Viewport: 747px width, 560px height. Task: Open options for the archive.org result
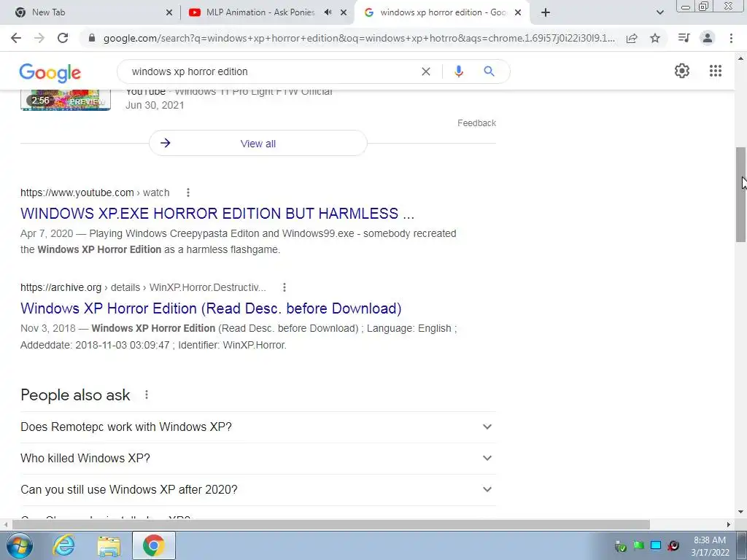(x=284, y=287)
